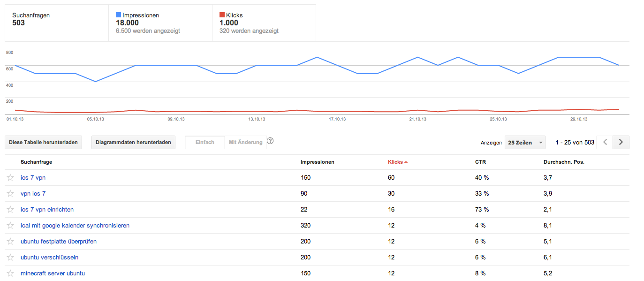Switch to Mit Änderung view

pos(245,143)
